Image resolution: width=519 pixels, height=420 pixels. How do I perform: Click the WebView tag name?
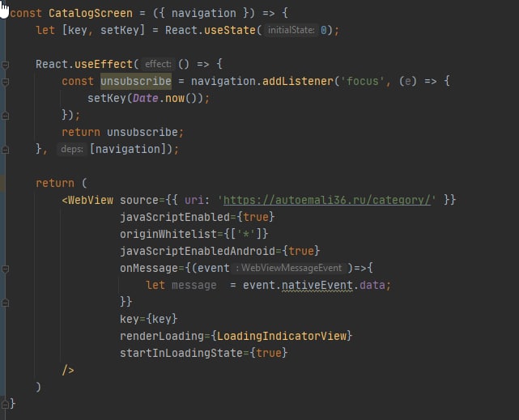pos(91,201)
